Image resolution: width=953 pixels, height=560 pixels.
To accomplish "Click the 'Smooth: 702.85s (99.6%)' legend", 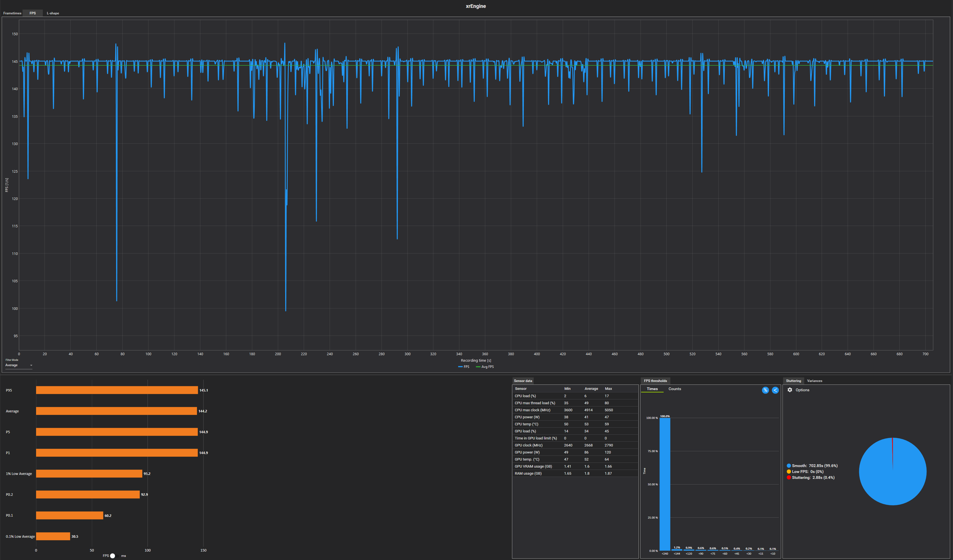I will [x=812, y=466].
